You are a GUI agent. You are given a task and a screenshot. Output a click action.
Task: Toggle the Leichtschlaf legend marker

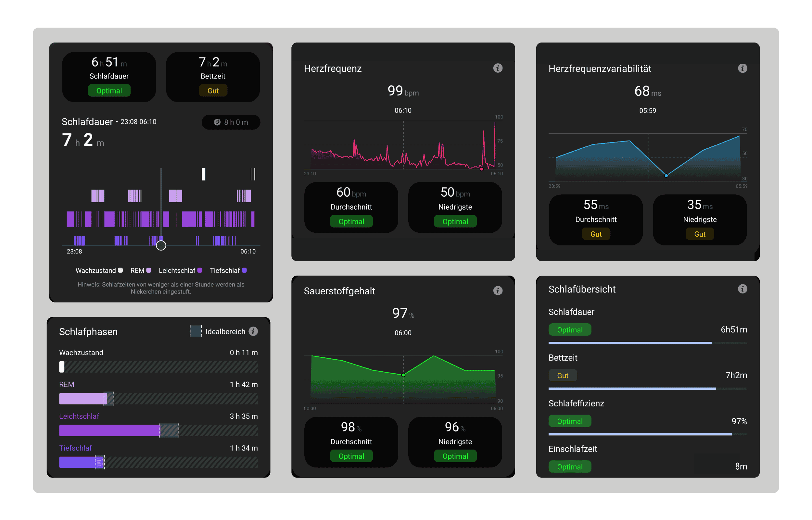pos(200,270)
